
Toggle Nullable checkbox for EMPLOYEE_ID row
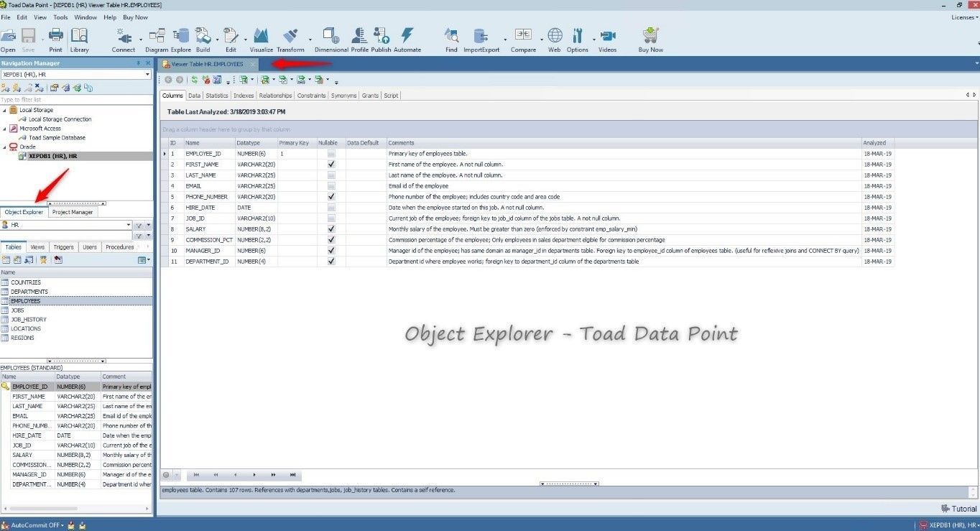(x=331, y=154)
